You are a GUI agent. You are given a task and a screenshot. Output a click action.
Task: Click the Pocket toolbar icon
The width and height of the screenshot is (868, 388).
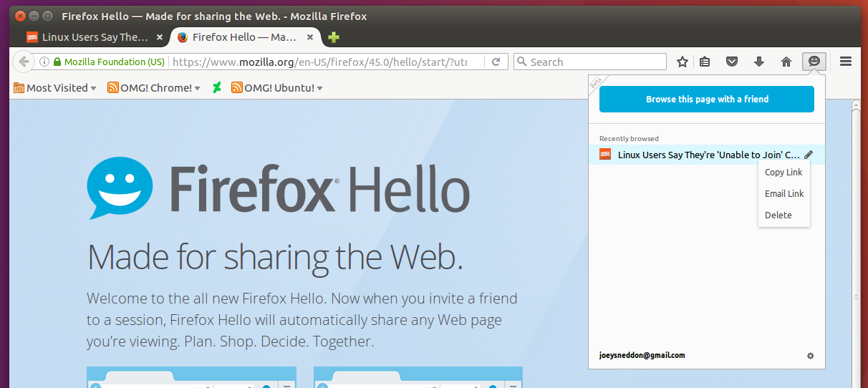coord(732,62)
